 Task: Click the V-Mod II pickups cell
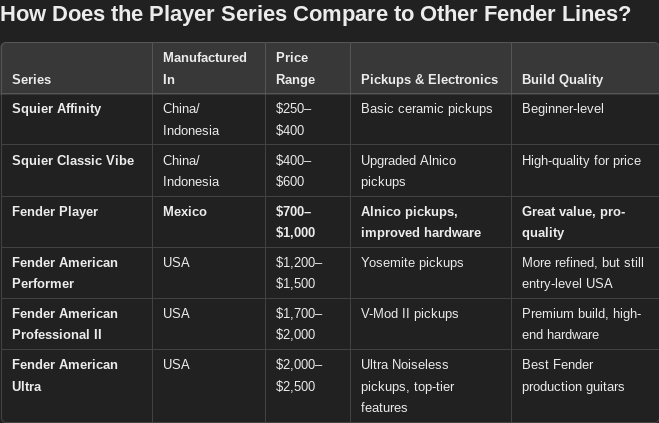[x=409, y=313]
